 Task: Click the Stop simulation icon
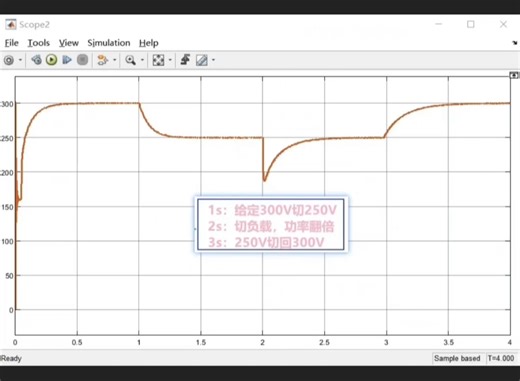click(82, 60)
